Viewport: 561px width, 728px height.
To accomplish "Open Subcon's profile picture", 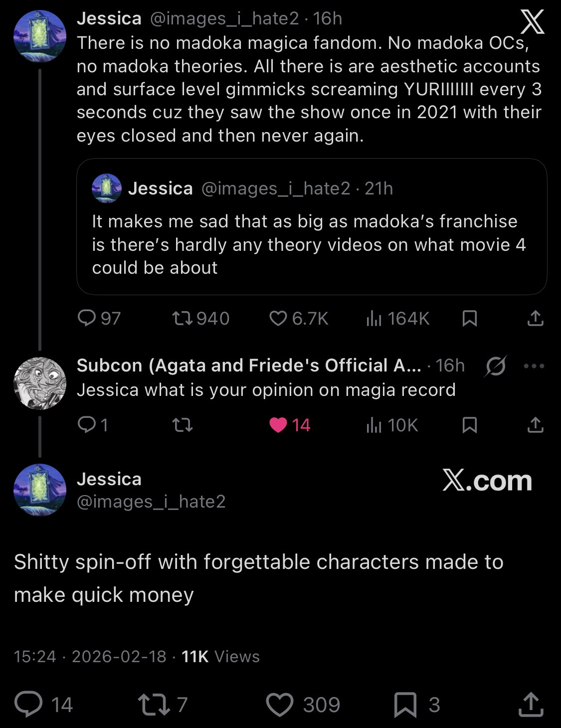I will [39, 383].
